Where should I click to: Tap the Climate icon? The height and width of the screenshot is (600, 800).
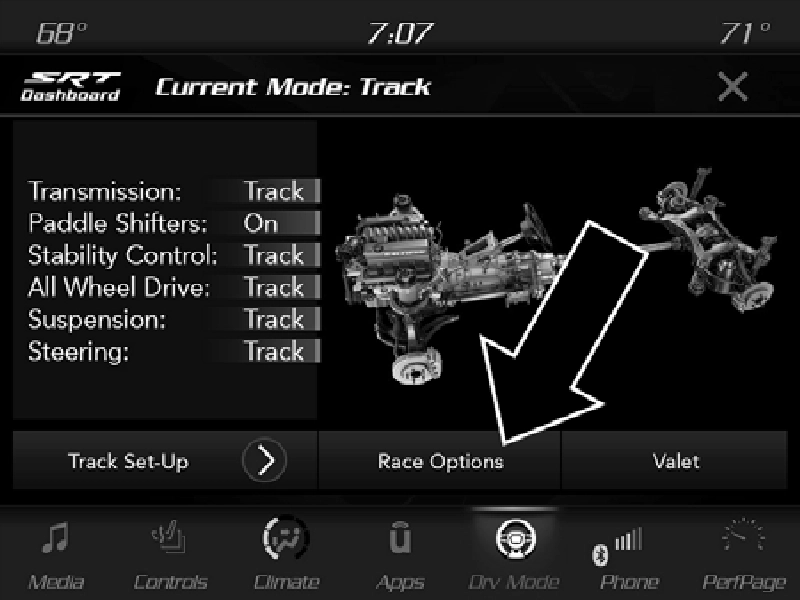(x=286, y=538)
